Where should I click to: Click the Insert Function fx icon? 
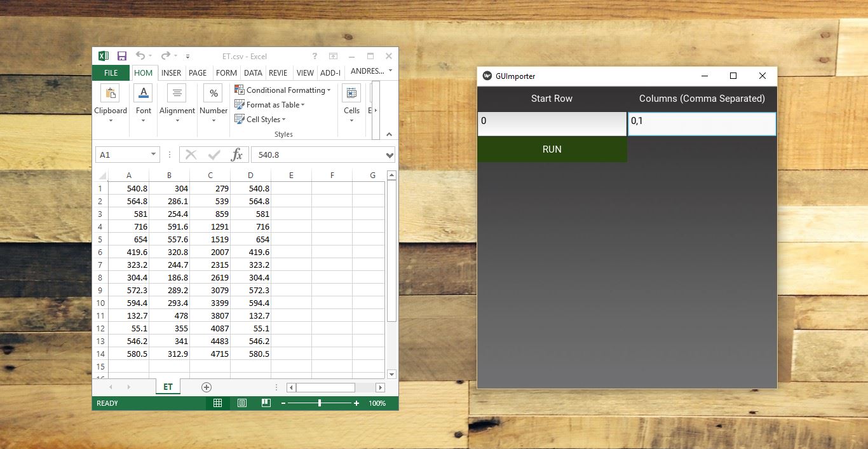[x=236, y=155]
